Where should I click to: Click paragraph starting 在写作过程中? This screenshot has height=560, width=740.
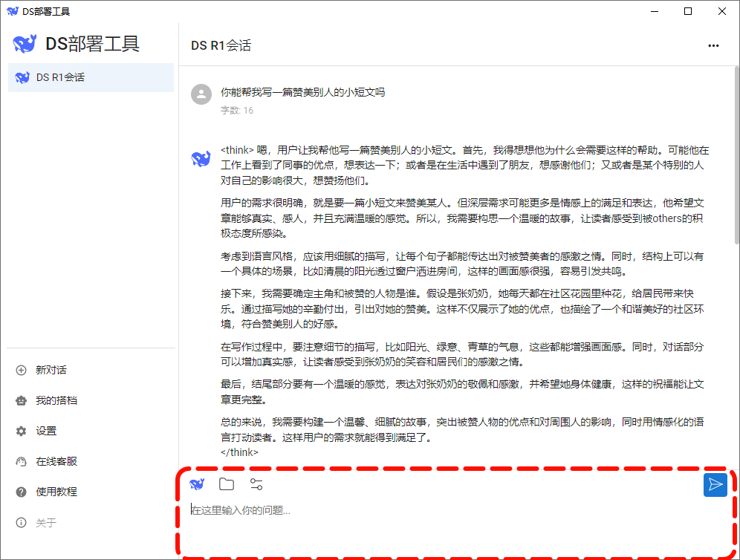point(462,354)
